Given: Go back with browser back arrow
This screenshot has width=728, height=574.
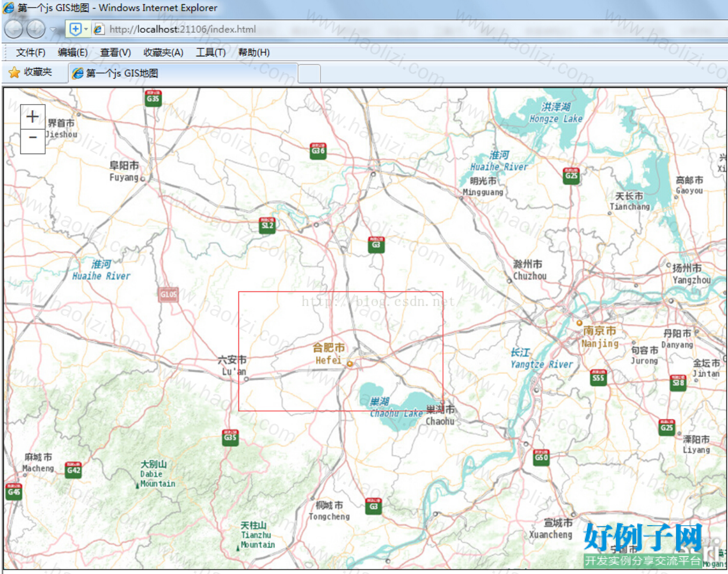Looking at the screenshot, I should pos(13,29).
